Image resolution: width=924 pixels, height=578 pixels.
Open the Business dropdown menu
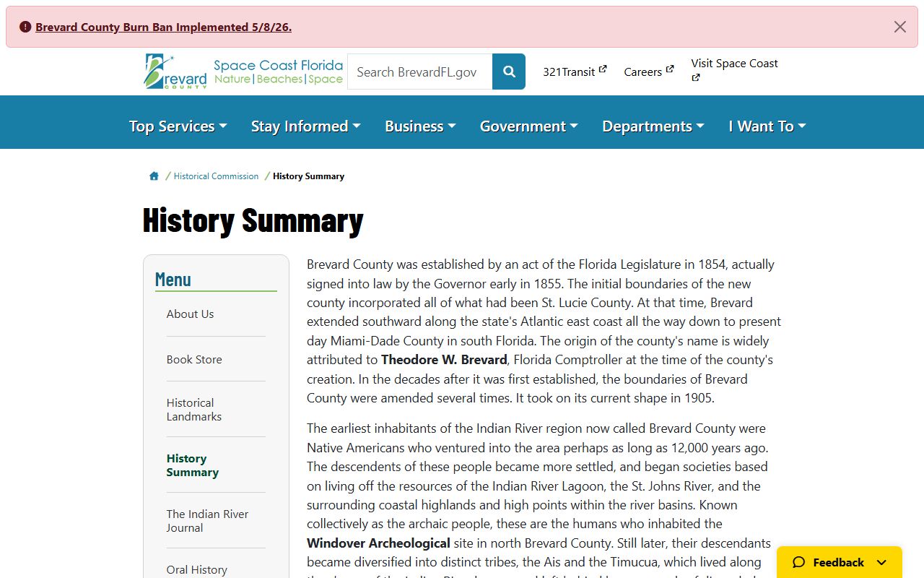click(420, 126)
